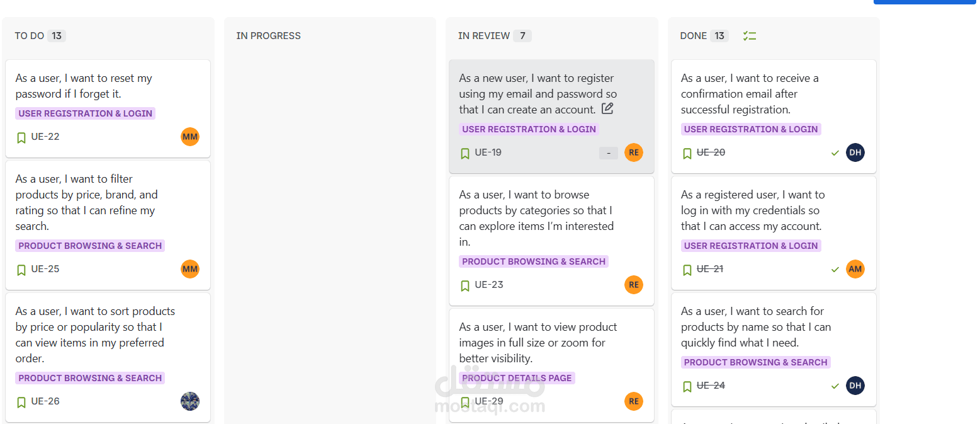Click the edit pencil icon on UE-19 card
The image size is (980, 424).
pos(607,108)
